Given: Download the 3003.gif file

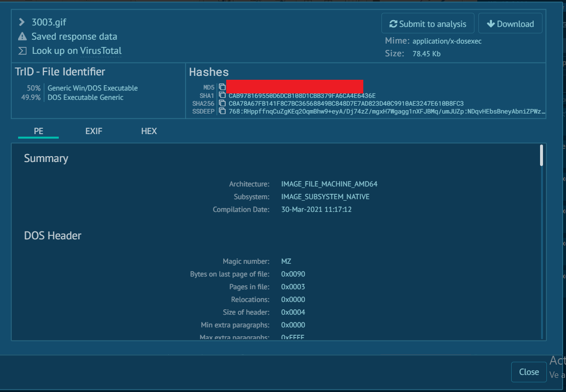Looking at the screenshot, I should (510, 24).
